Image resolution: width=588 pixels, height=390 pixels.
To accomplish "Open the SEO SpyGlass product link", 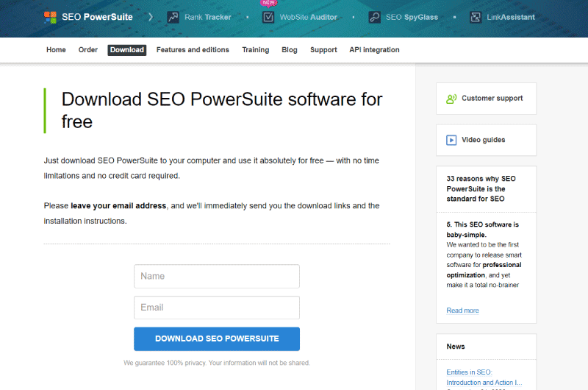I will point(412,17).
